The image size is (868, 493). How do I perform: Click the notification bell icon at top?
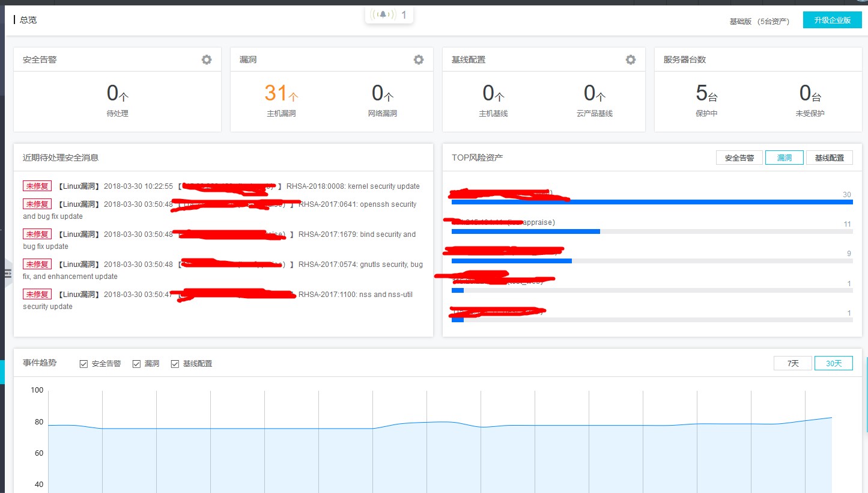tap(383, 14)
